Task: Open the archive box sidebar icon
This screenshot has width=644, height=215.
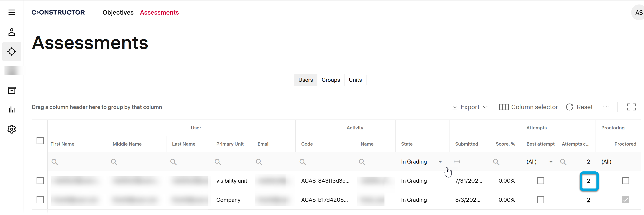Action: click(11, 90)
